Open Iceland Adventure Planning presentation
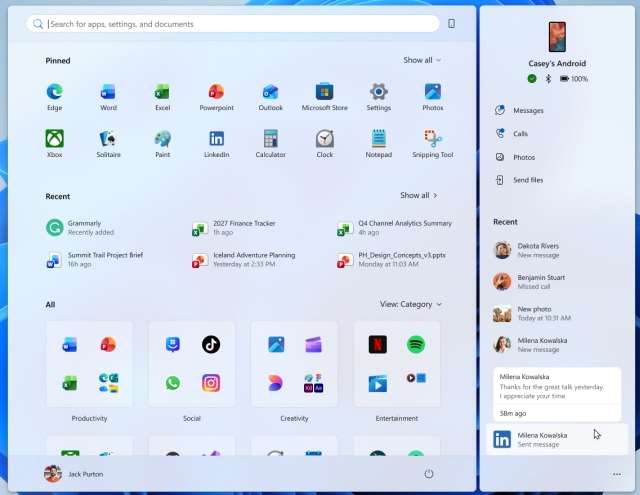This screenshot has height=495, width=640. click(244, 260)
